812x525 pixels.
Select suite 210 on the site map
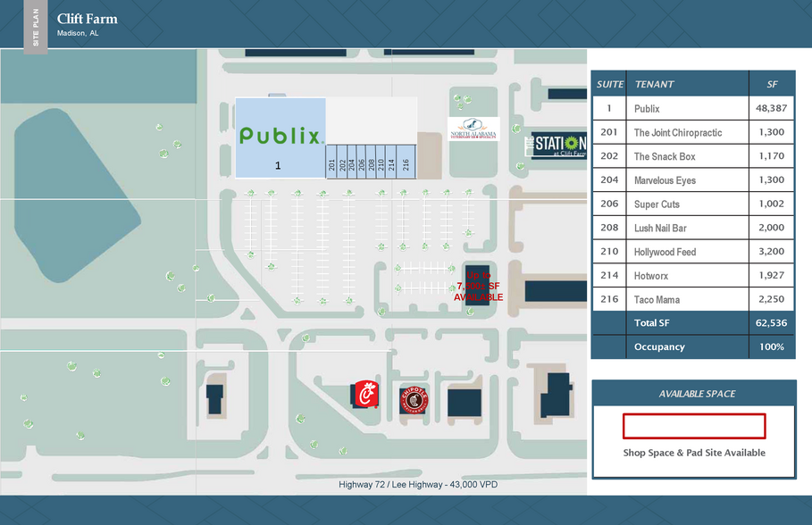[x=381, y=162]
